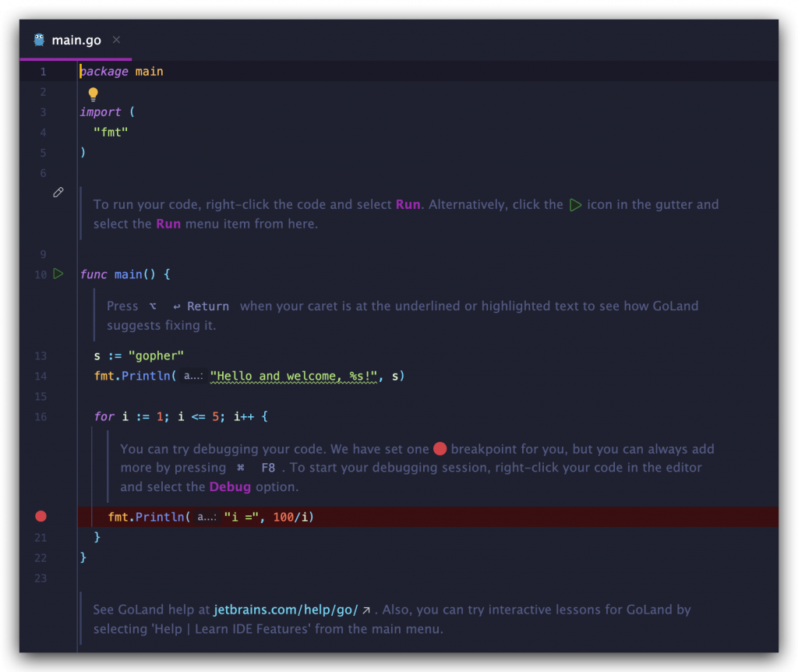Click the red breakpoint icon inside the debugging comment

(x=440, y=448)
